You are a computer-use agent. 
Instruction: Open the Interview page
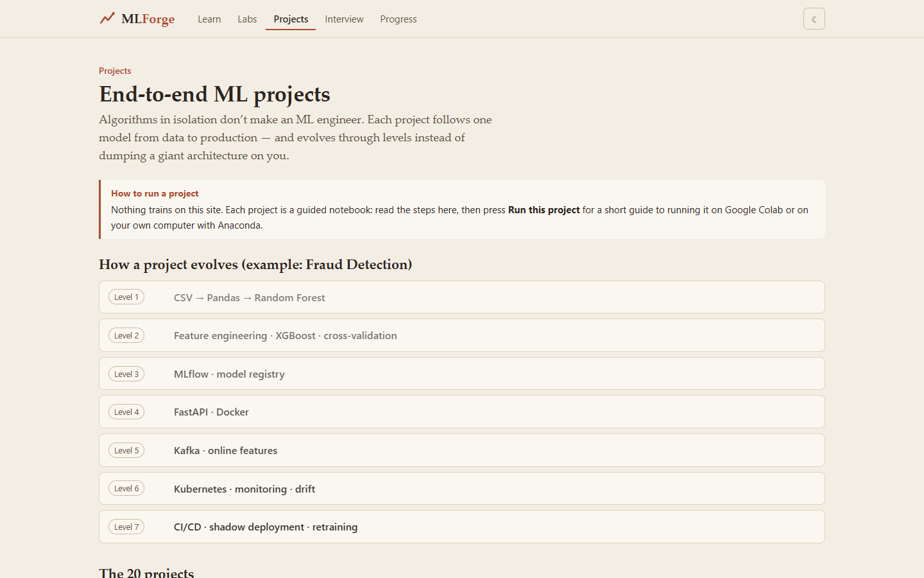344,19
